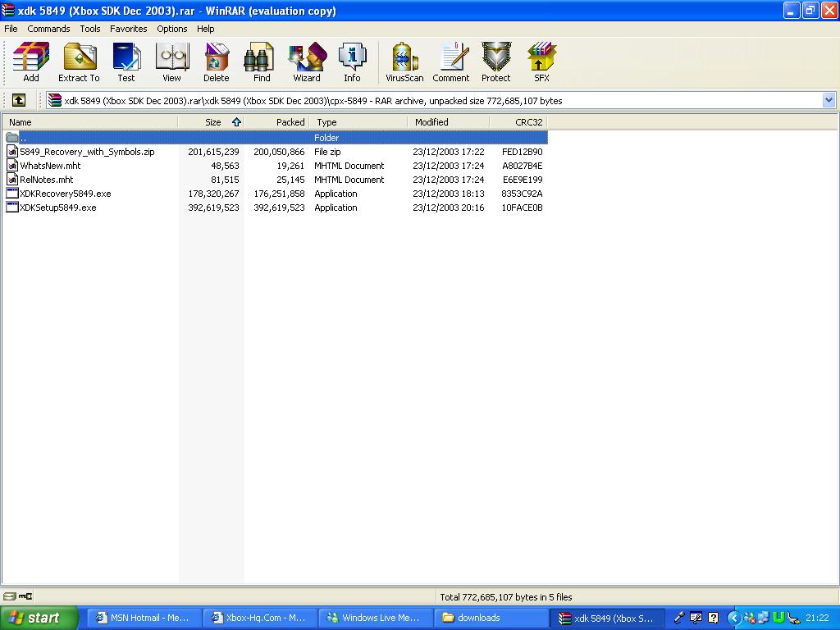Run the Test archive tool
Screen dimensions: 840x630
tap(126, 62)
